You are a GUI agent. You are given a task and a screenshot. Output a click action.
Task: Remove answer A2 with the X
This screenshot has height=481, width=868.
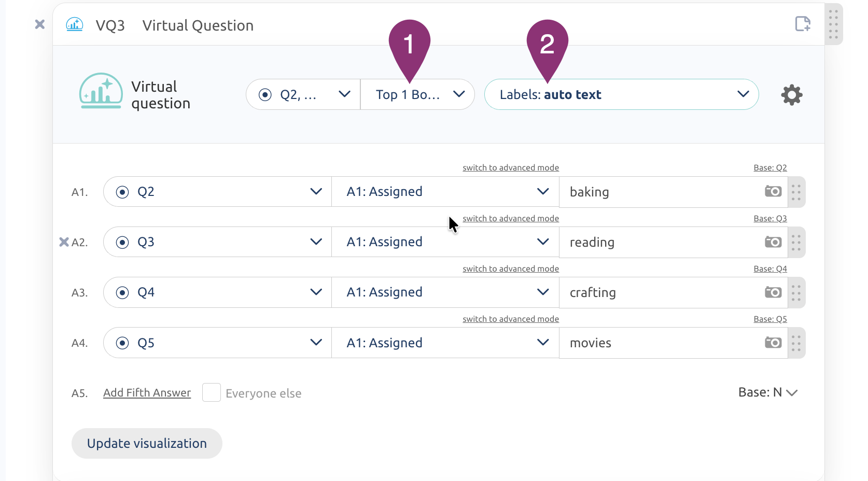[64, 242]
